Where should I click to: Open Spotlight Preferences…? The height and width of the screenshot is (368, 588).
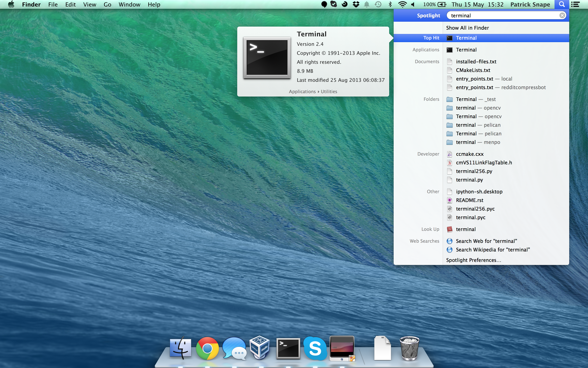click(473, 260)
